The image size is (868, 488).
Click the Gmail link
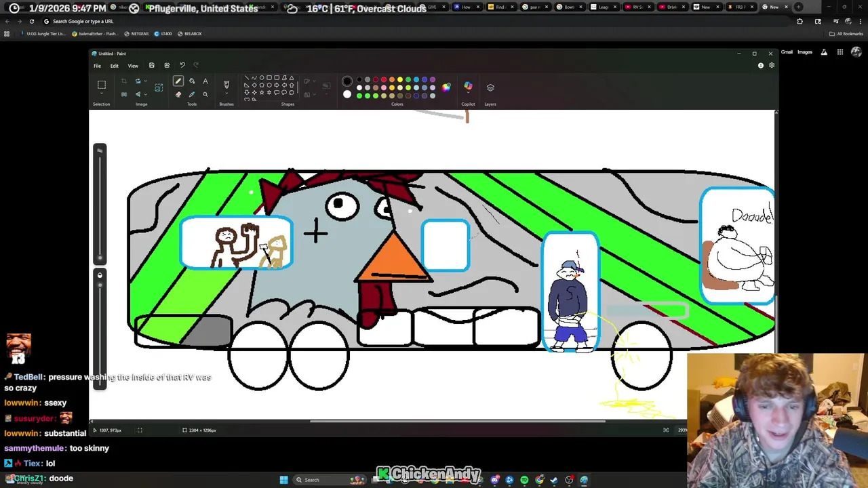tap(787, 52)
